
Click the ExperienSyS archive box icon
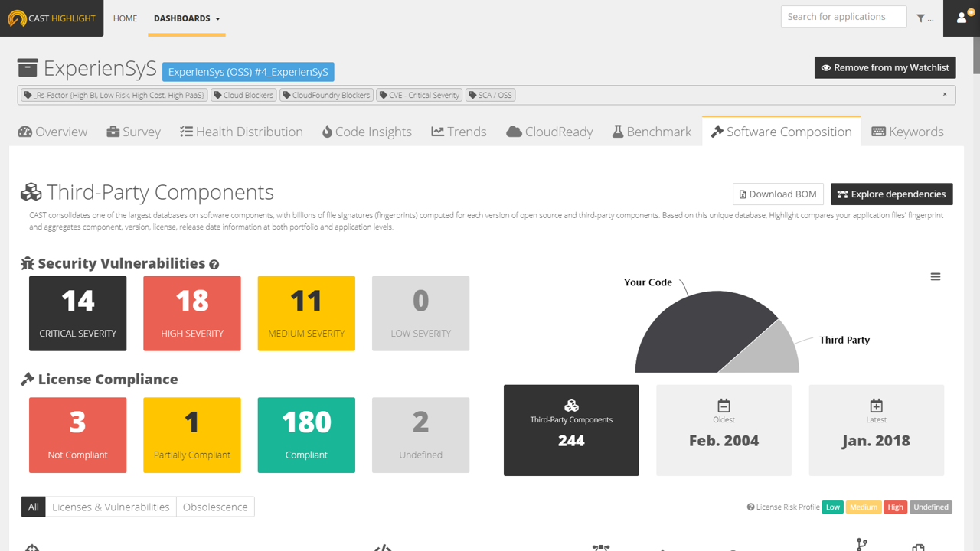(28, 68)
